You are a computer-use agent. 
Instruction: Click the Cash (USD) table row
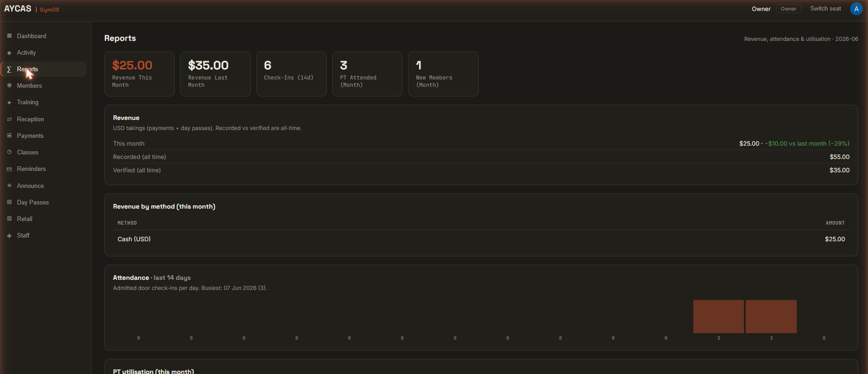481,239
